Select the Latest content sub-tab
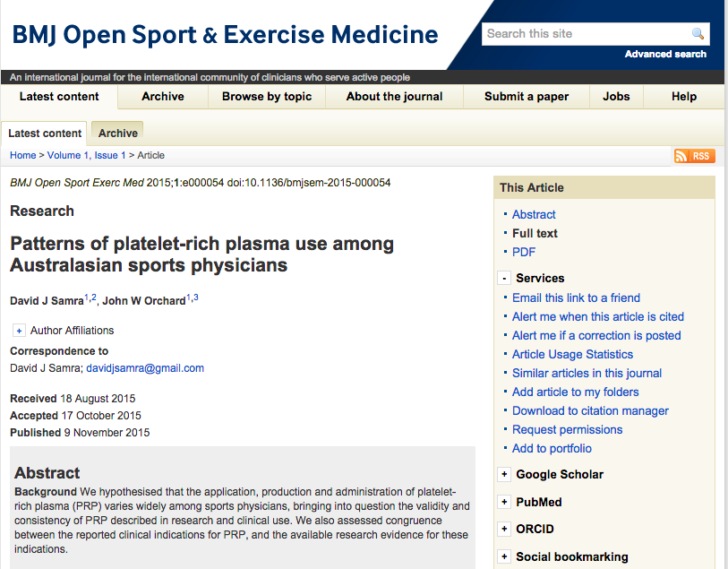Viewport: 728px width, 569px height. pyautogui.click(x=45, y=134)
